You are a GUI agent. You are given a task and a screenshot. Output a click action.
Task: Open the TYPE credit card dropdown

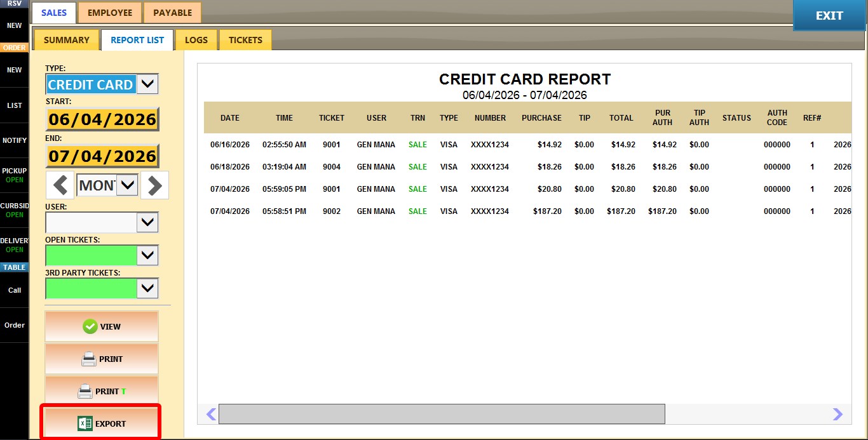(x=147, y=84)
